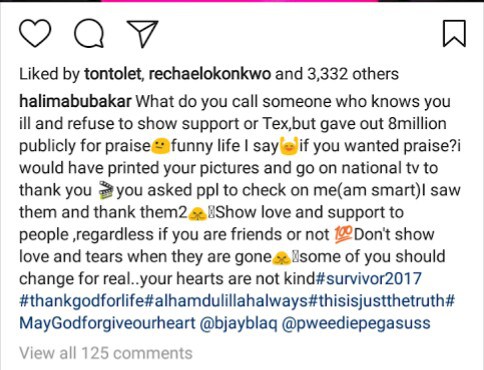
Task: Save the post with the bookmark icon
Action: click(x=454, y=33)
